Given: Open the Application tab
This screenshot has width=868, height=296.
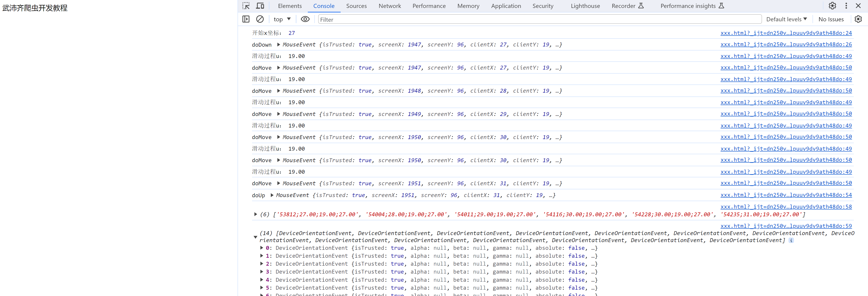Looking at the screenshot, I should [x=506, y=6].
